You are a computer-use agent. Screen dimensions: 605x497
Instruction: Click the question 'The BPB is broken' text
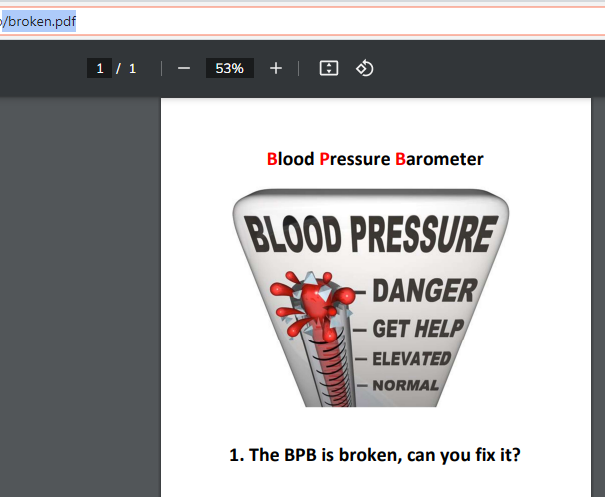(x=374, y=455)
